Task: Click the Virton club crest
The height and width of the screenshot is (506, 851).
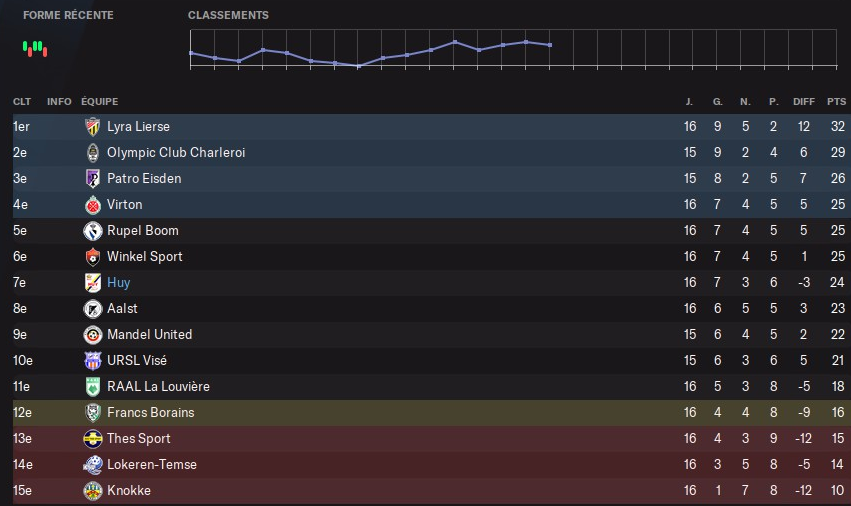Action: pyautogui.click(x=93, y=205)
